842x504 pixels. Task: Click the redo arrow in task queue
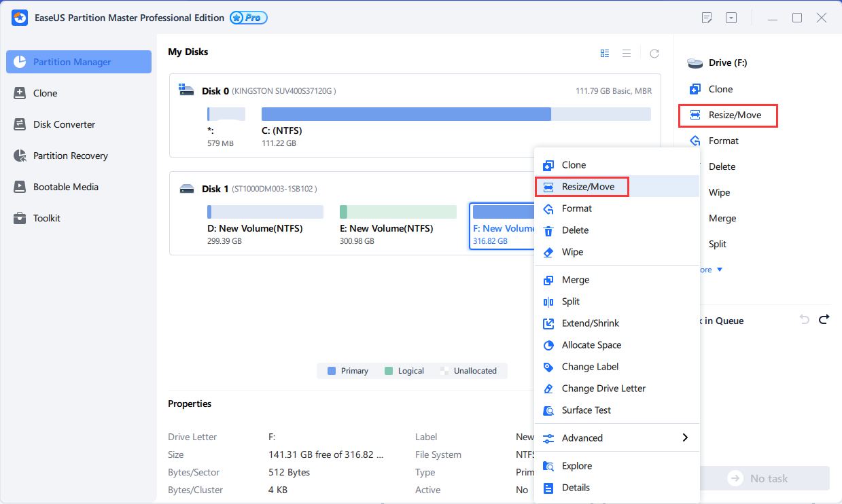coord(824,319)
